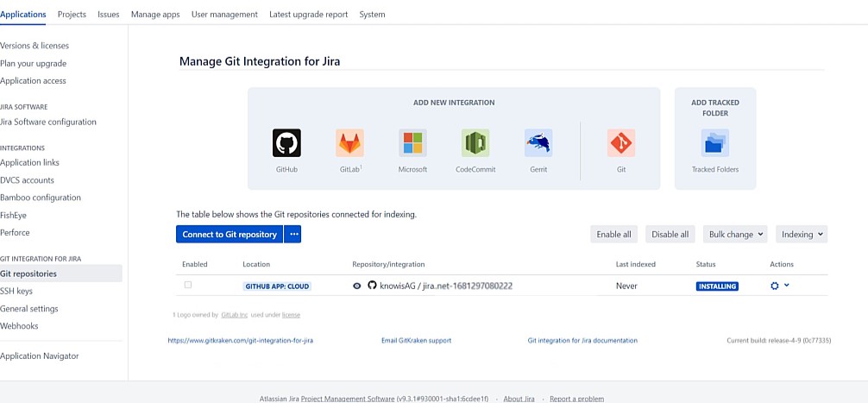Open the more options ellipsis button
The height and width of the screenshot is (403, 868).
pyautogui.click(x=292, y=234)
